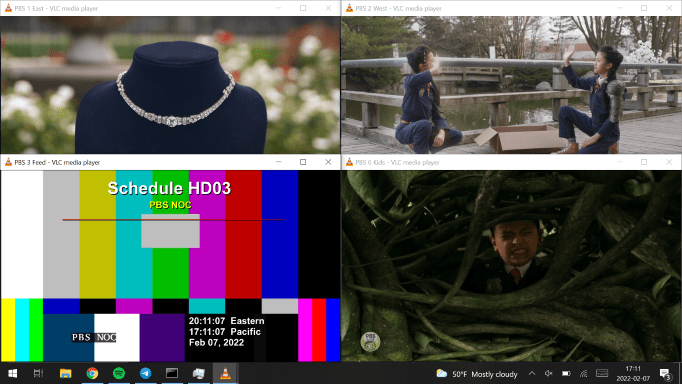Image resolution: width=682 pixels, height=384 pixels.
Task: Click the PBS 1 East title bar text
Action: pyautogui.click(x=56, y=8)
